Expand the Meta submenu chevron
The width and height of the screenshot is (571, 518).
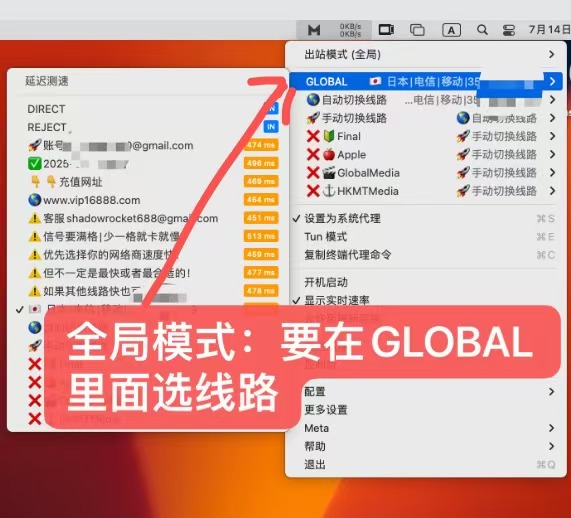click(551, 428)
